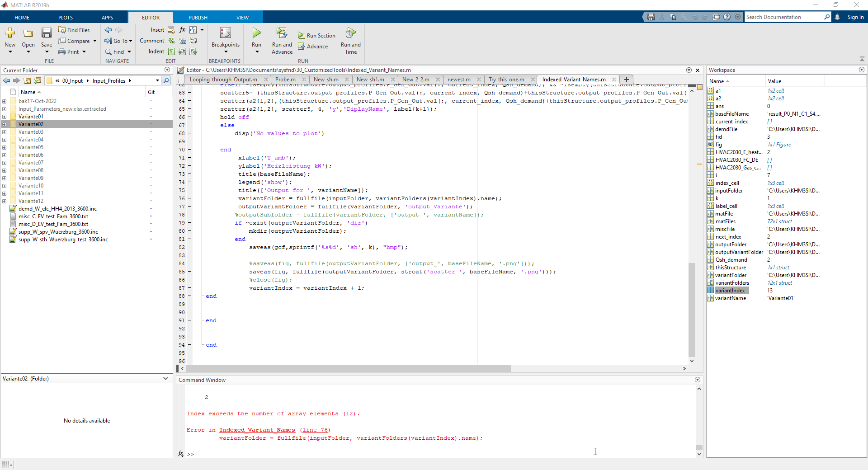Click the editor horizontal scrollbar
868x470 pixels.
tap(348, 369)
